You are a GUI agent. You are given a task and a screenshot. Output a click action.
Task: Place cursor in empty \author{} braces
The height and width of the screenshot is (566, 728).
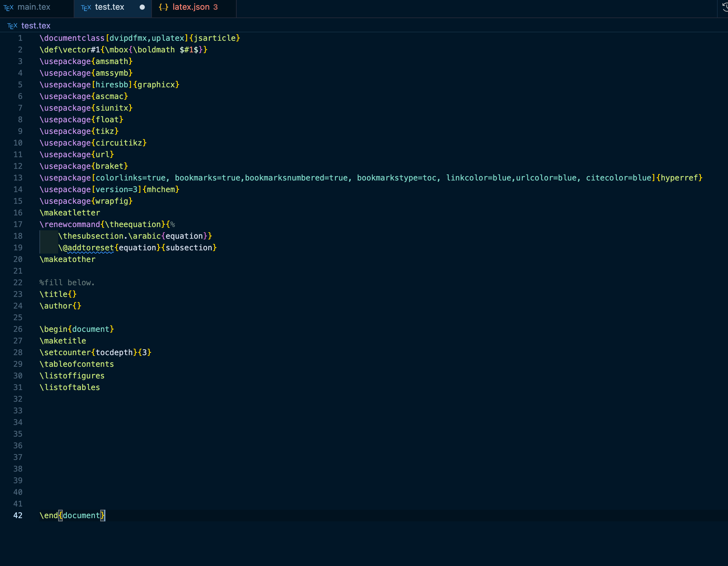(77, 306)
